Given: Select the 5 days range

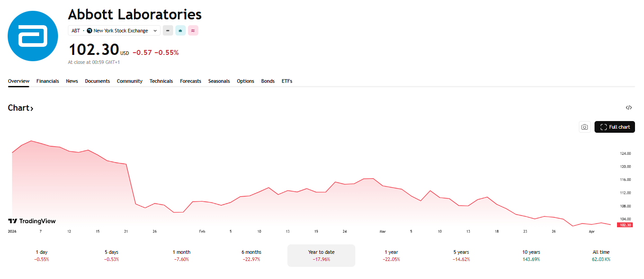Looking at the screenshot, I should pos(112,256).
